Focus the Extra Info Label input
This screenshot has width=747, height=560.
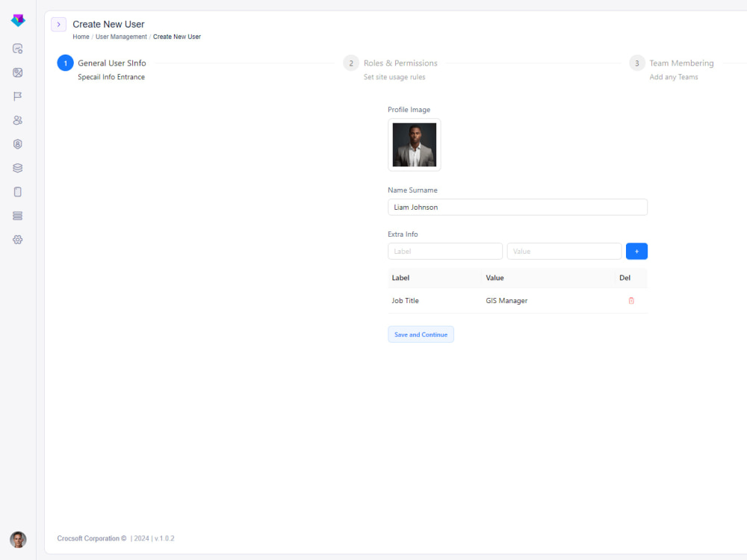[445, 251]
